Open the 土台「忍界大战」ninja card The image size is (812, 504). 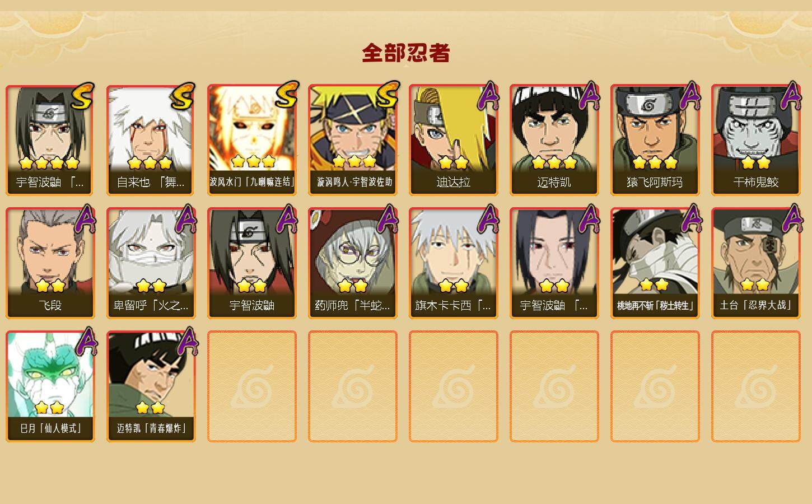[x=755, y=263]
